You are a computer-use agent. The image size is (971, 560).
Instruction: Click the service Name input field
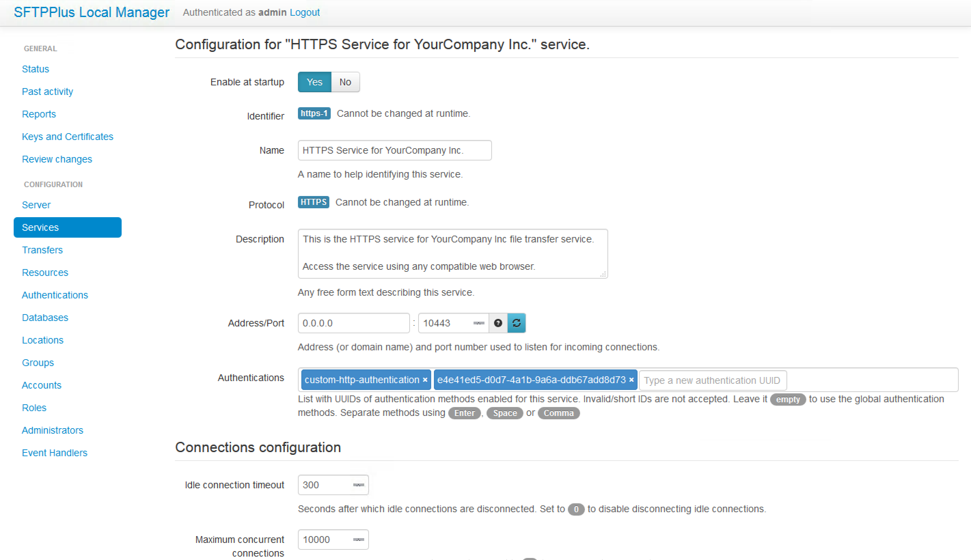[x=394, y=150]
